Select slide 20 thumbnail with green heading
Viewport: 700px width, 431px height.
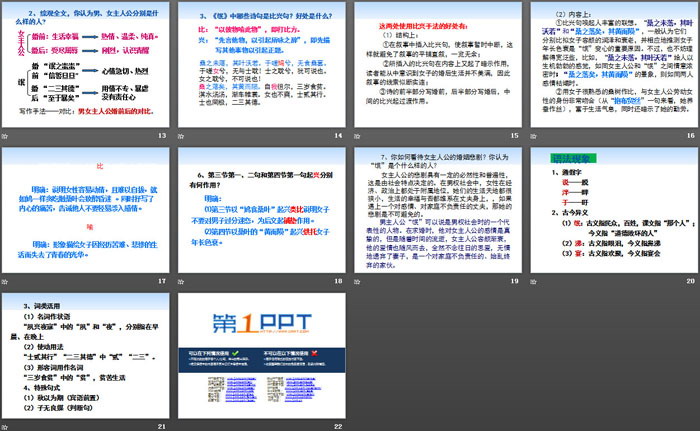point(614,210)
